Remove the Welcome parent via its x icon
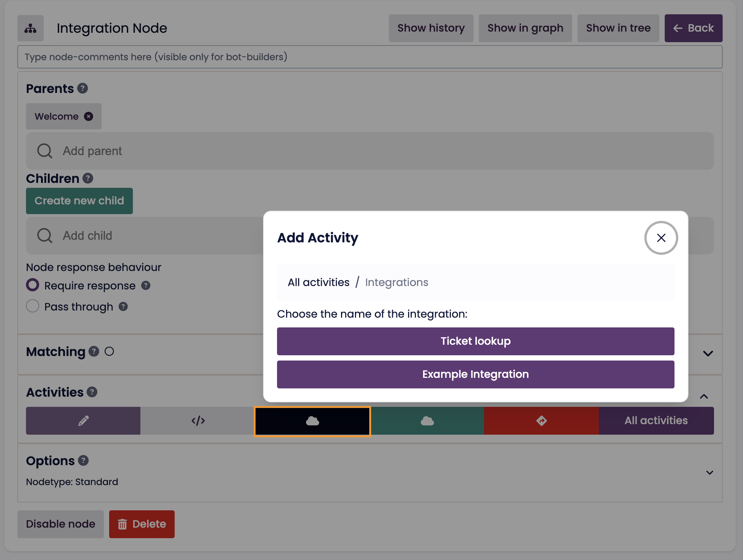The image size is (743, 560). 88,117
